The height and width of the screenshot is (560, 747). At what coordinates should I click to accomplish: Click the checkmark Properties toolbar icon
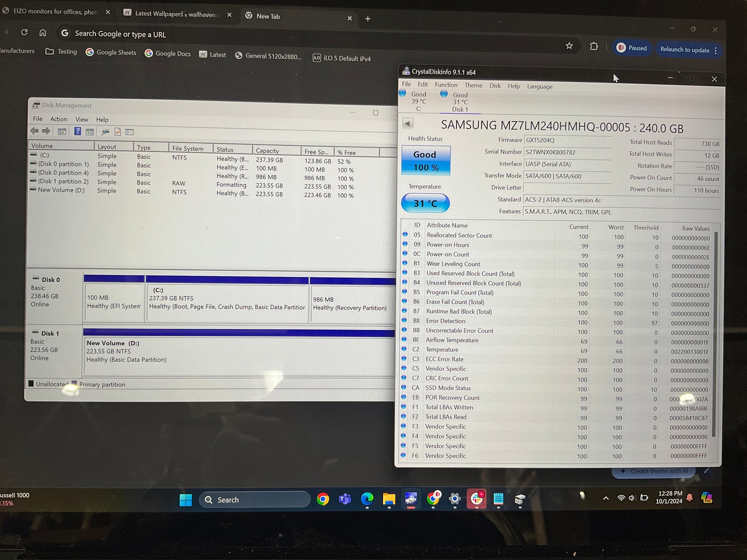coord(118,132)
